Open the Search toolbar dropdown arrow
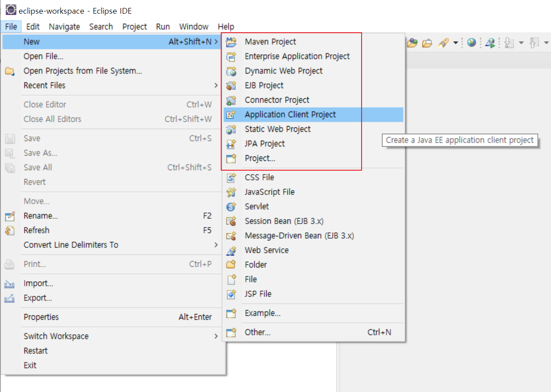 (x=456, y=43)
